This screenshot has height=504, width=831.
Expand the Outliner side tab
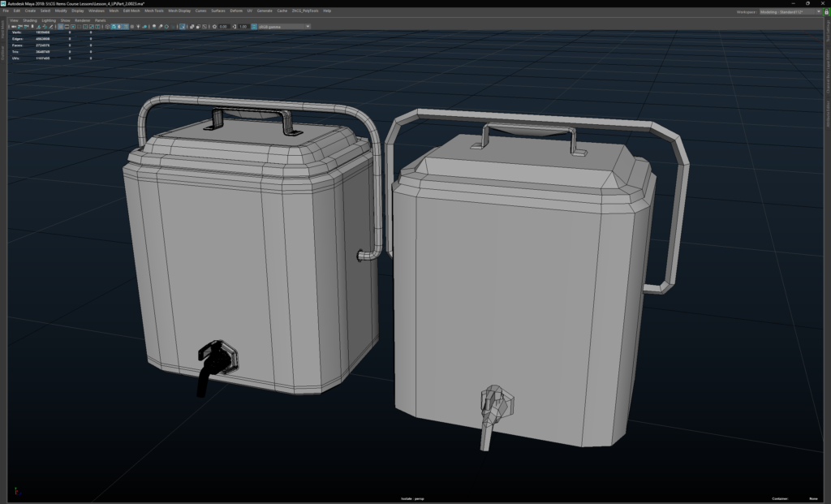click(3, 52)
